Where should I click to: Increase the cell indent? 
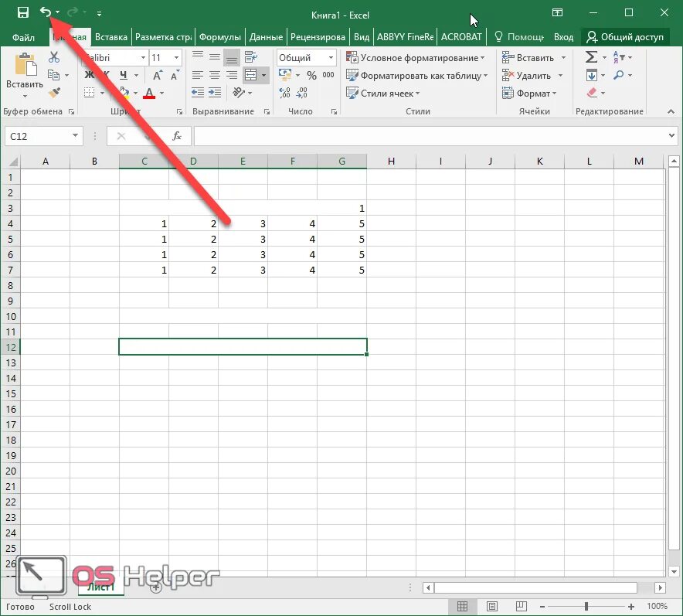pos(214,92)
